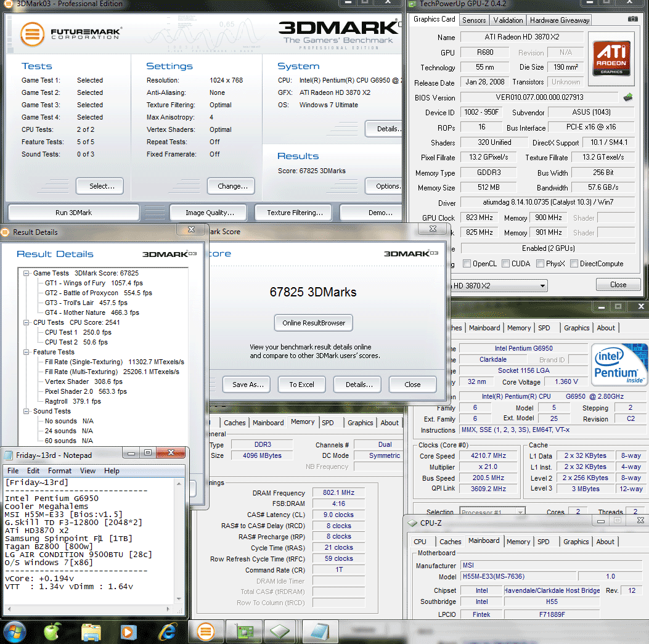This screenshot has width=649, height=644.
Task: Click the 3DMark orange taskbar icon
Action: 206,632
